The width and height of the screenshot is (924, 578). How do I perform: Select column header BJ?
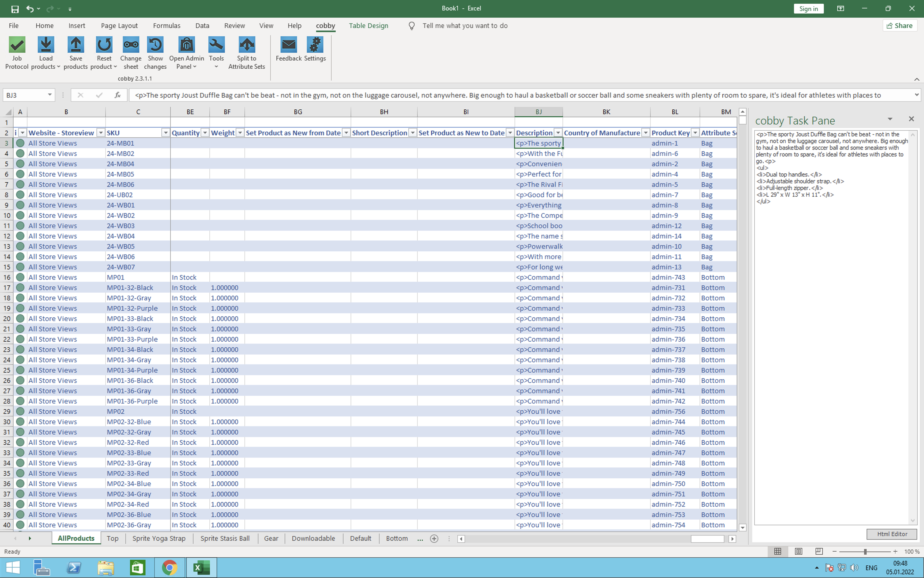tap(538, 112)
